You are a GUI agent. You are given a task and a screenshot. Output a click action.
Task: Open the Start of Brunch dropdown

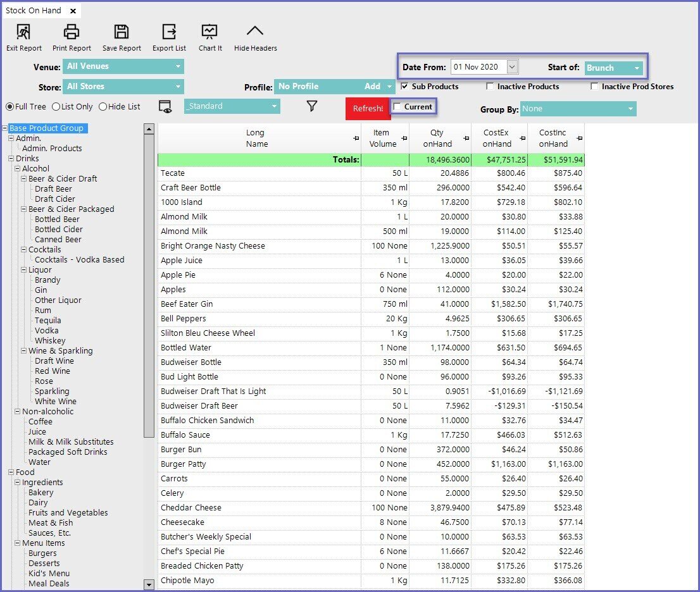pos(614,68)
